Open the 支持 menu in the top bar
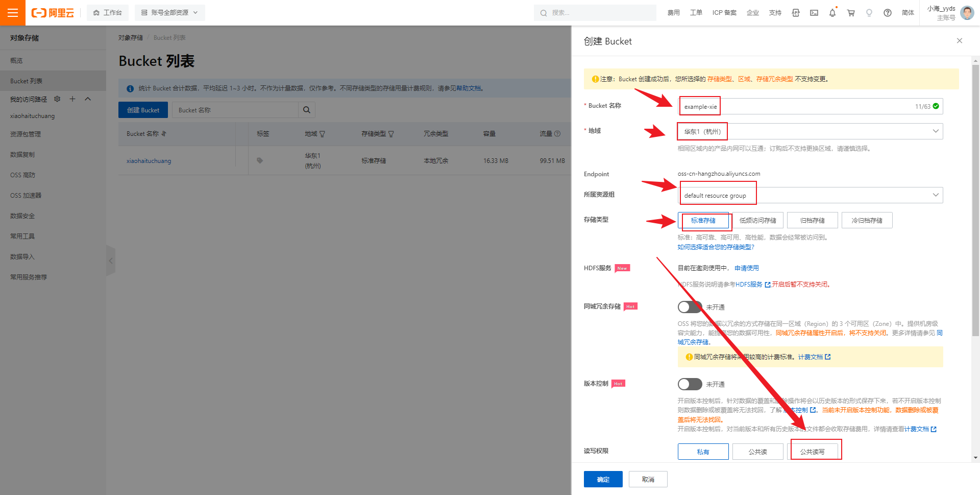This screenshot has width=980, height=495. pos(775,13)
